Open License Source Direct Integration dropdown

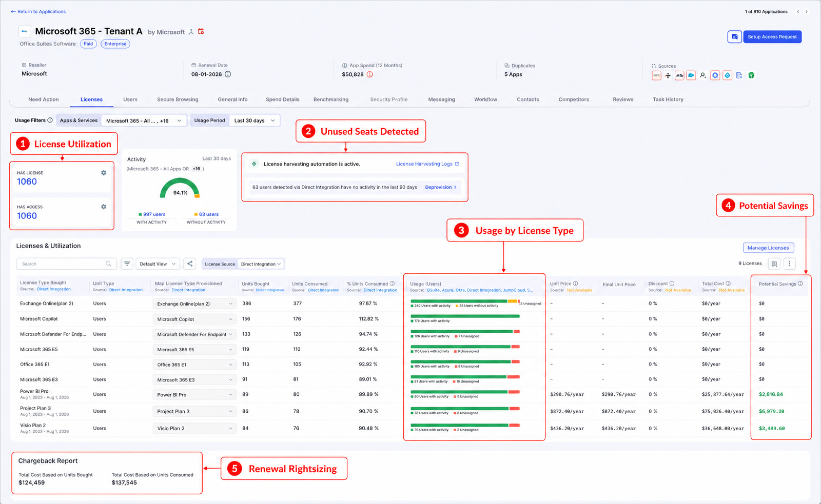click(261, 264)
